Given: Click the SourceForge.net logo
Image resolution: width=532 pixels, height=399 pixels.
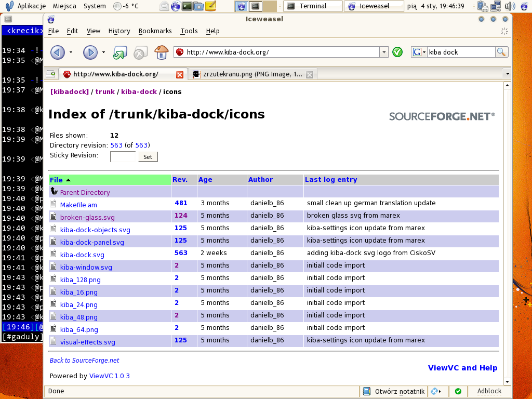Looking at the screenshot, I should tap(442, 116).
